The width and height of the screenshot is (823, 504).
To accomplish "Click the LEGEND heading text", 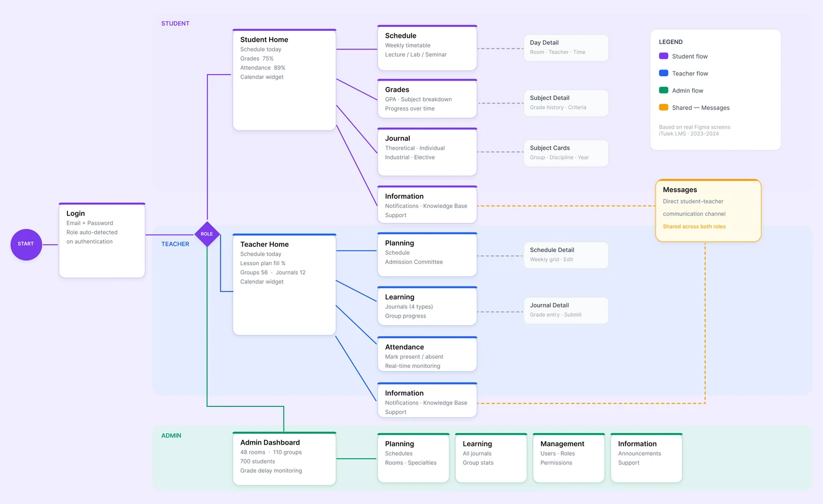I will [x=670, y=42].
